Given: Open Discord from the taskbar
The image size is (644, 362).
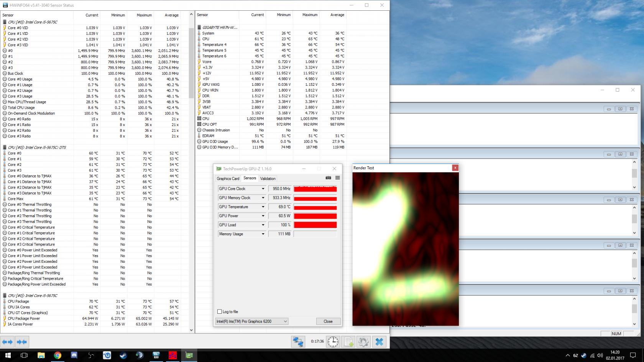Looking at the screenshot, I should (x=74, y=355).
